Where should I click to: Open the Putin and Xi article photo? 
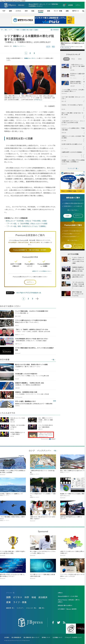point(30,80)
